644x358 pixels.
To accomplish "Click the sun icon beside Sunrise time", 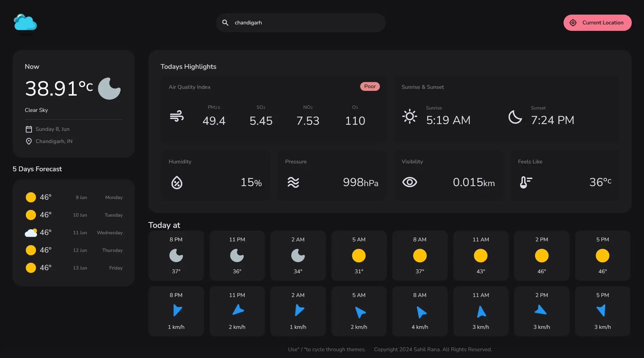I will (x=409, y=116).
